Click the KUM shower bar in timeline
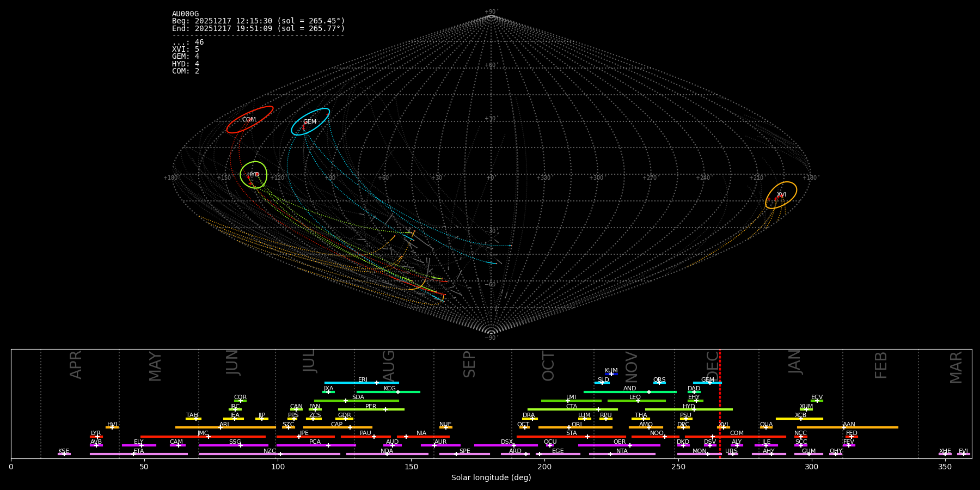This screenshot has height=490, width=980. tap(611, 374)
